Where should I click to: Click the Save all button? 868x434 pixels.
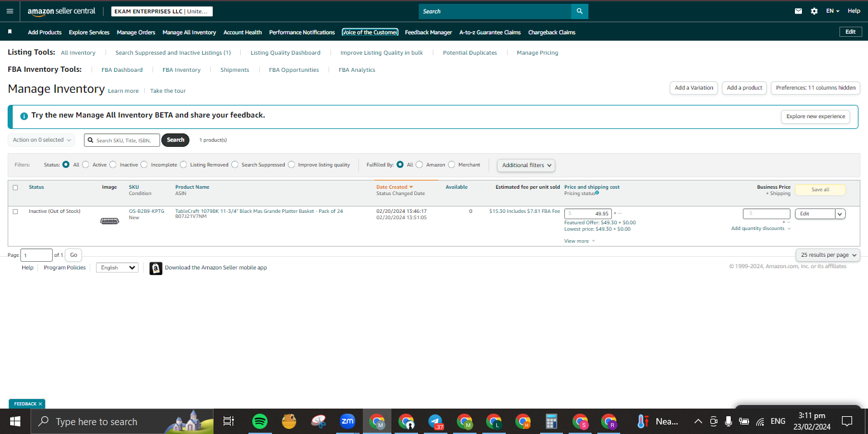point(820,189)
